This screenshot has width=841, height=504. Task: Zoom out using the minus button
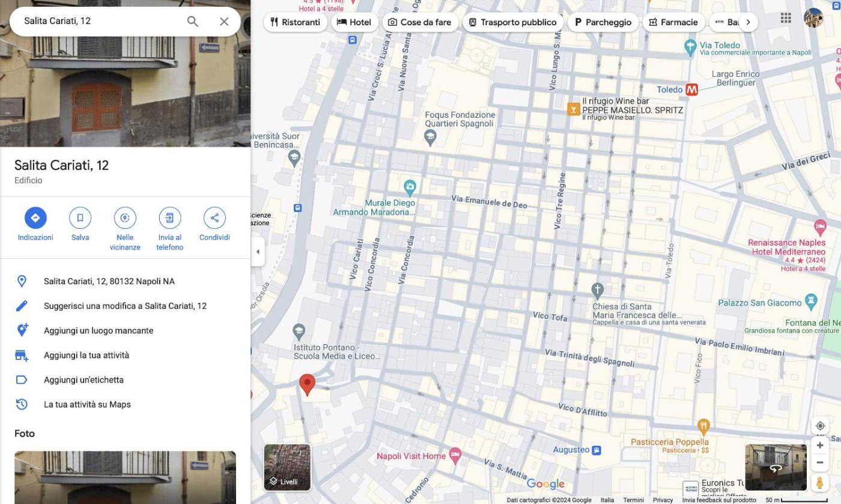(x=820, y=463)
